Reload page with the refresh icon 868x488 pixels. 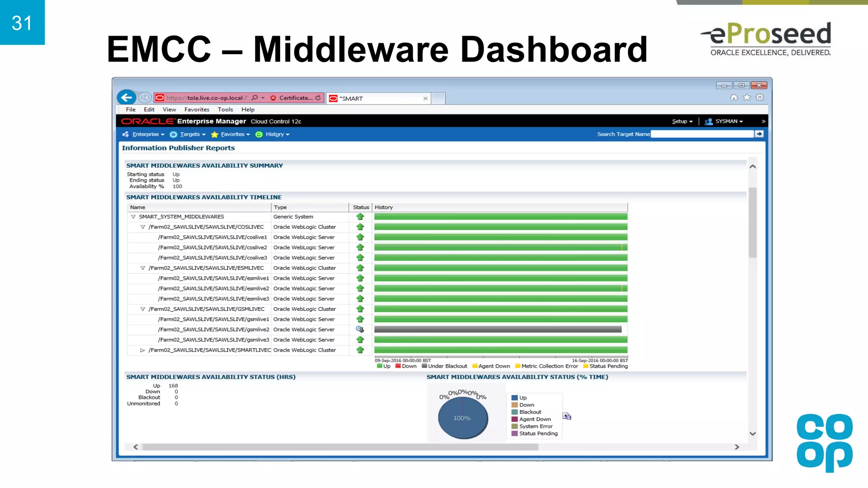[x=318, y=98]
